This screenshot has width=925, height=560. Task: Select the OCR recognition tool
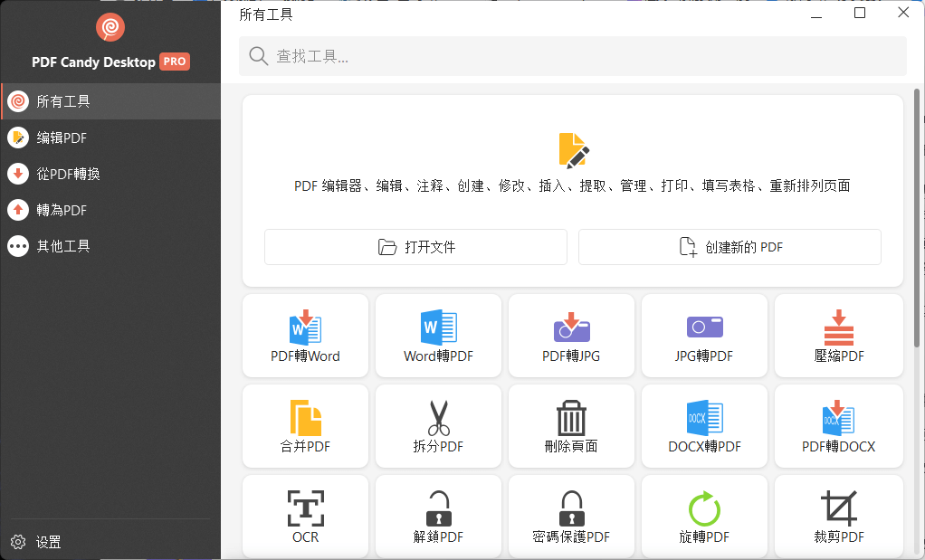point(305,516)
